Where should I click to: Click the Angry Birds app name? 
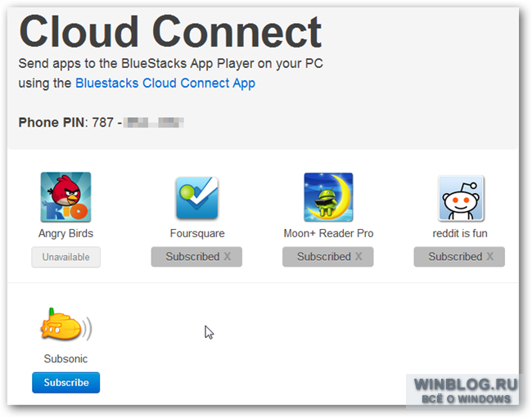click(x=65, y=233)
